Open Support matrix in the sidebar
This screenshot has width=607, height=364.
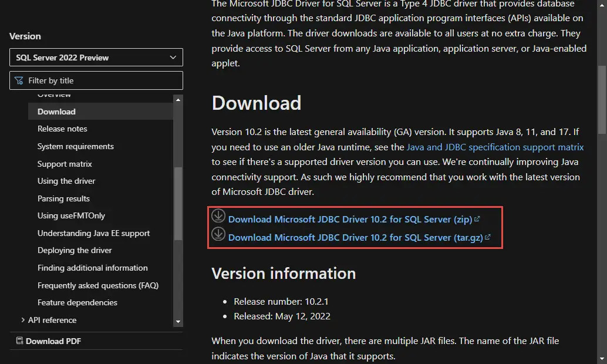click(x=65, y=164)
